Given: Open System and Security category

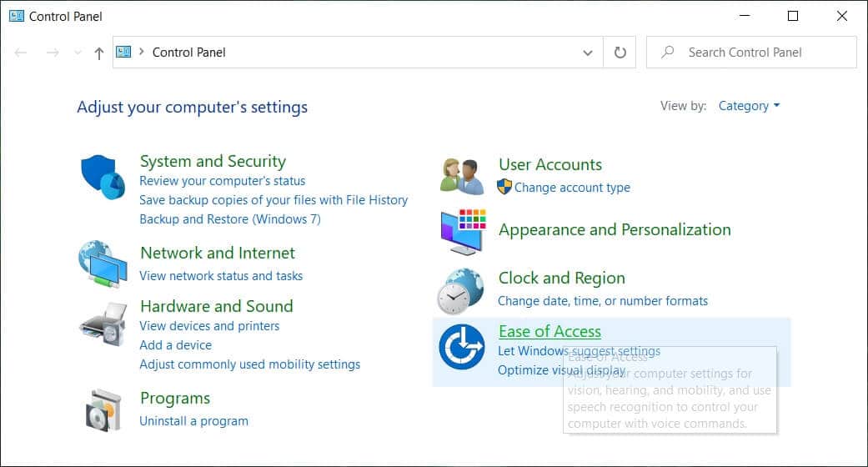Looking at the screenshot, I should (213, 161).
